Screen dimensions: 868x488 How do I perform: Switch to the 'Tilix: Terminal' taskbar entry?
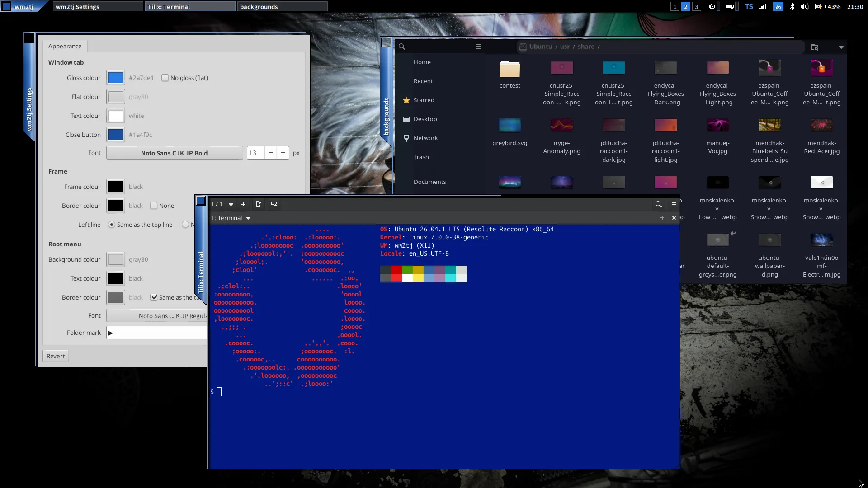tap(190, 7)
